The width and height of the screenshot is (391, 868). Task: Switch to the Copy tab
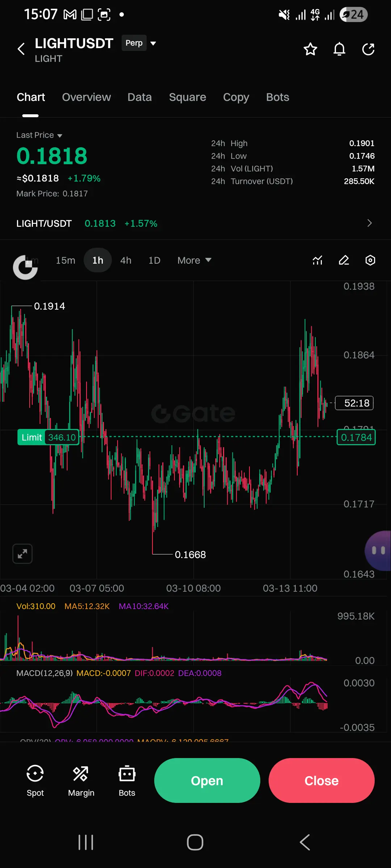point(236,97)
